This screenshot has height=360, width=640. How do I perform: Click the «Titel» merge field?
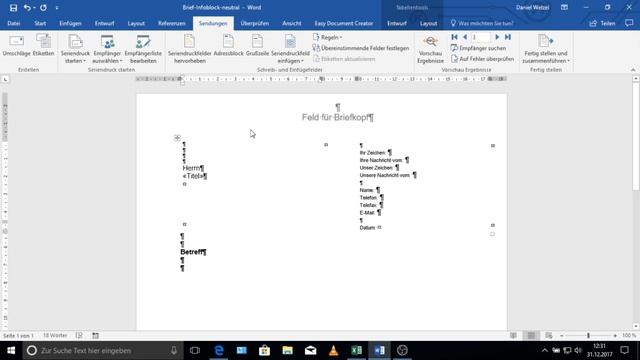[193, 176]
